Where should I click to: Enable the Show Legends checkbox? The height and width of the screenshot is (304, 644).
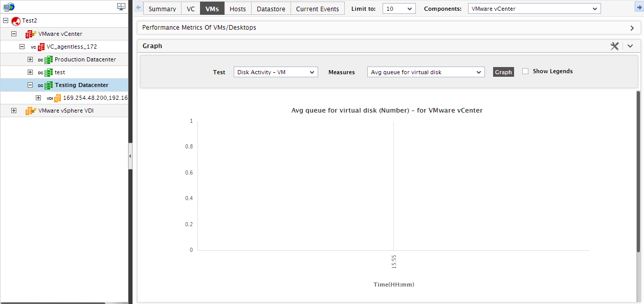[x=525, y=72]
